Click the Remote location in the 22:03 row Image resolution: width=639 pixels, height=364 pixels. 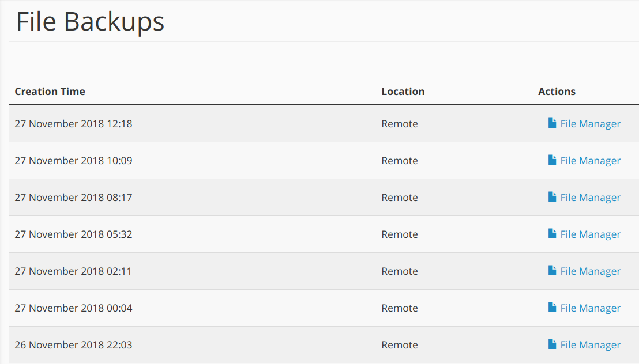click(399, 345)
